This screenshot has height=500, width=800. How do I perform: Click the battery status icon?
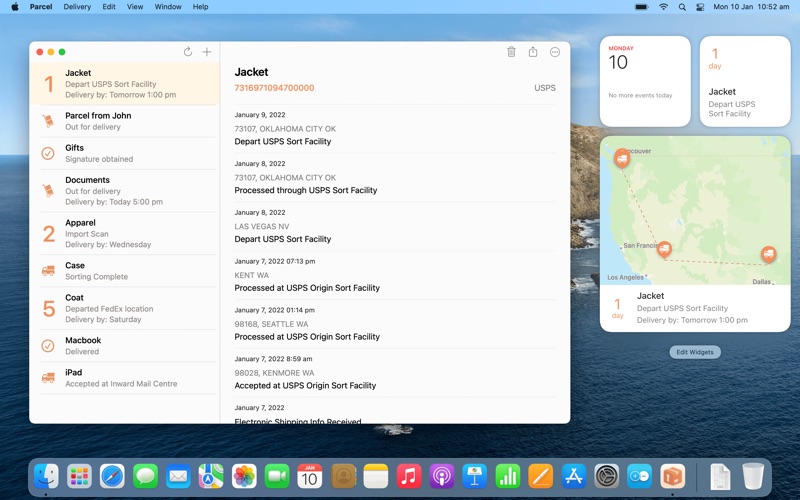(641, 7)
